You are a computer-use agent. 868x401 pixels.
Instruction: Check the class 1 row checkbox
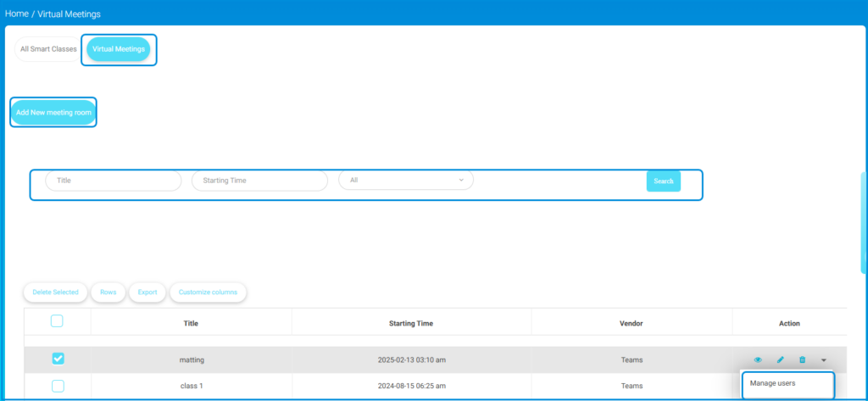pyautogui.click(x=58, y=386)
